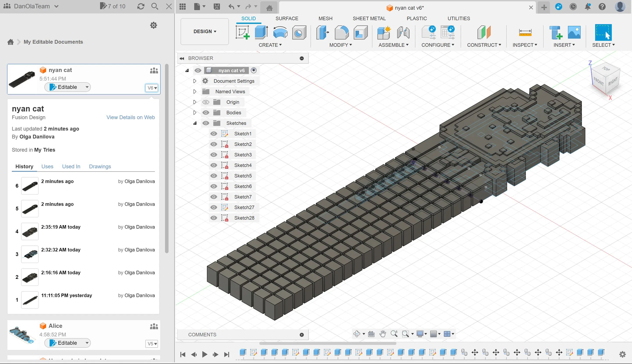
Task: Select the Fillet tool icon
Action: coord(341,32)
